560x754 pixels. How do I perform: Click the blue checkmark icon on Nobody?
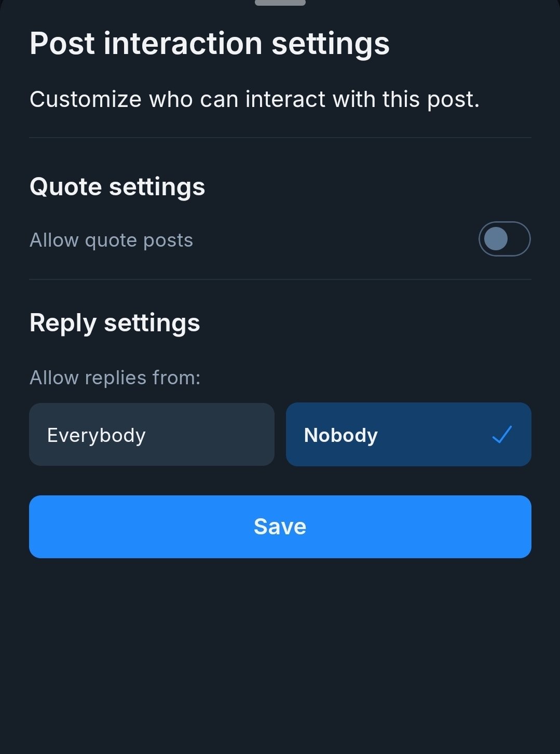click(502, 435)
